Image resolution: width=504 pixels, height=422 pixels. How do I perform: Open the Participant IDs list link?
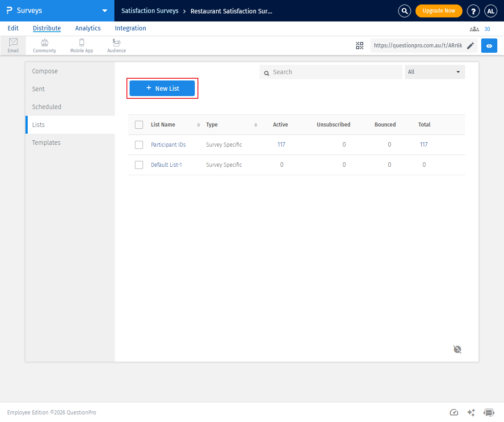tap(168, 145)
